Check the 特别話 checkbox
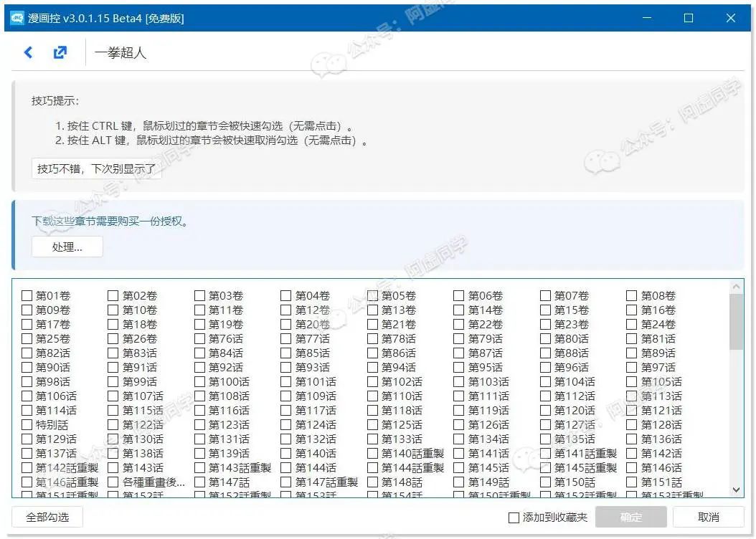The height and width of the screenshot is (539, 756). click(27, 425)
